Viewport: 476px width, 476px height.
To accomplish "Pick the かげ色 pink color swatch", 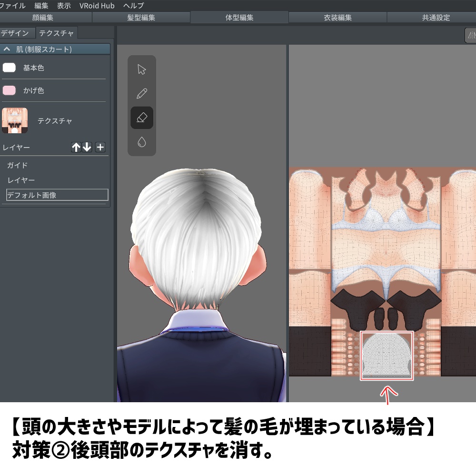I will (9, 90).
